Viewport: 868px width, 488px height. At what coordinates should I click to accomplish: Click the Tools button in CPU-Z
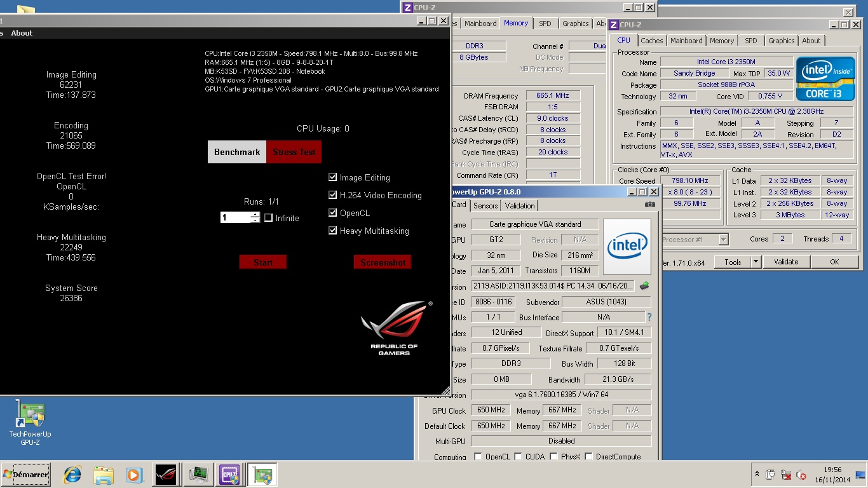[733, 262]
